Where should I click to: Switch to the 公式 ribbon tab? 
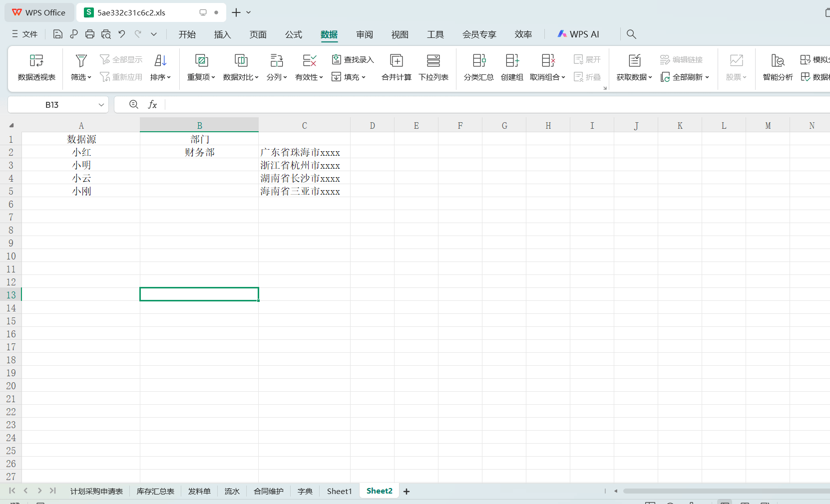[294, 34]
